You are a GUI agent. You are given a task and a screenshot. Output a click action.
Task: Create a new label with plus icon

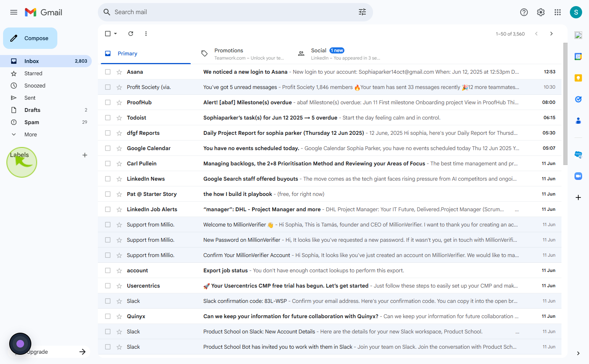85,155
